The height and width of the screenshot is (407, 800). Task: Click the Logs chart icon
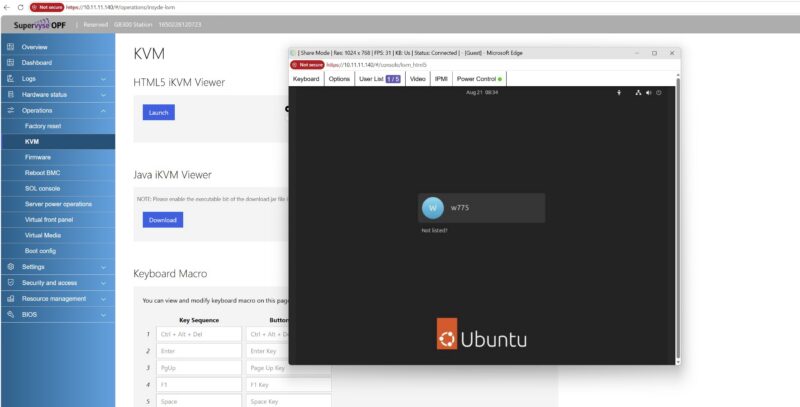10,79
